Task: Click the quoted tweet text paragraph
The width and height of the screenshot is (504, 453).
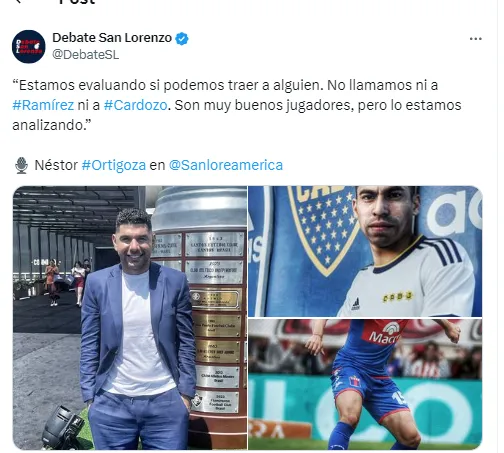Action: tap(237, 105)
